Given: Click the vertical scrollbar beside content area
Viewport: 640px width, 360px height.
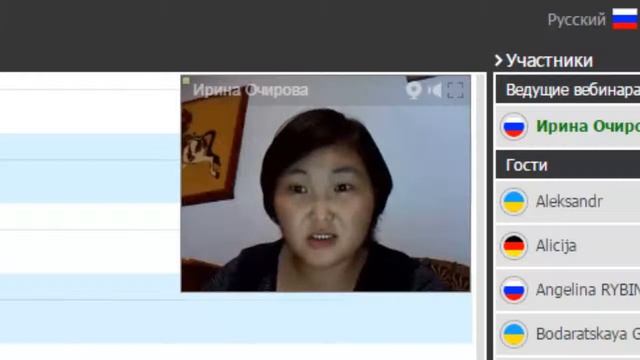Looking at the screenshot, I should [481, 216].
